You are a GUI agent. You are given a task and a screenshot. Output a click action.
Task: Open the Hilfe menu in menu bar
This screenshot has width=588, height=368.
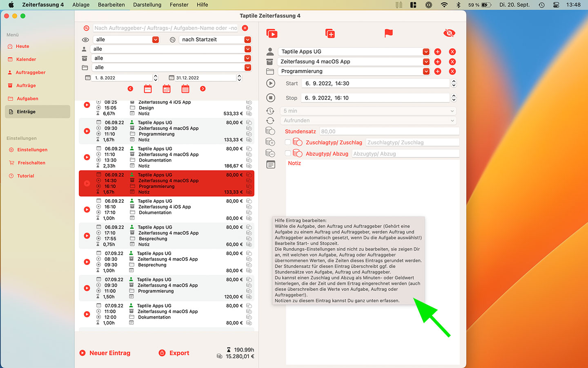(202, 5)
